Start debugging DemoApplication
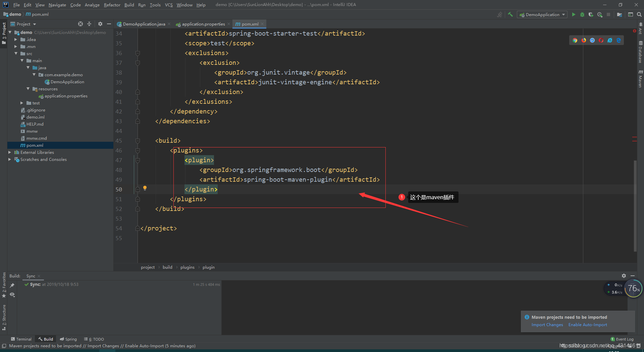This screenshot has height=352, width=644. tap(582, 14)
